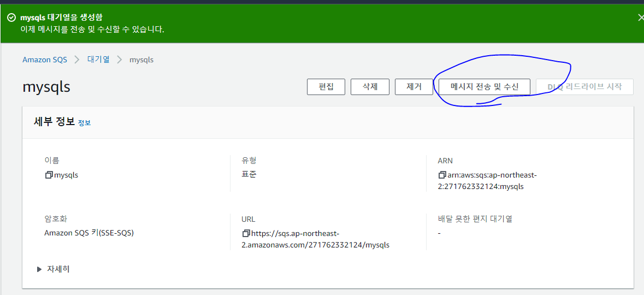This screenshot has width=644, height=295.
Task: Click the ARN value text
Action: 487,181
